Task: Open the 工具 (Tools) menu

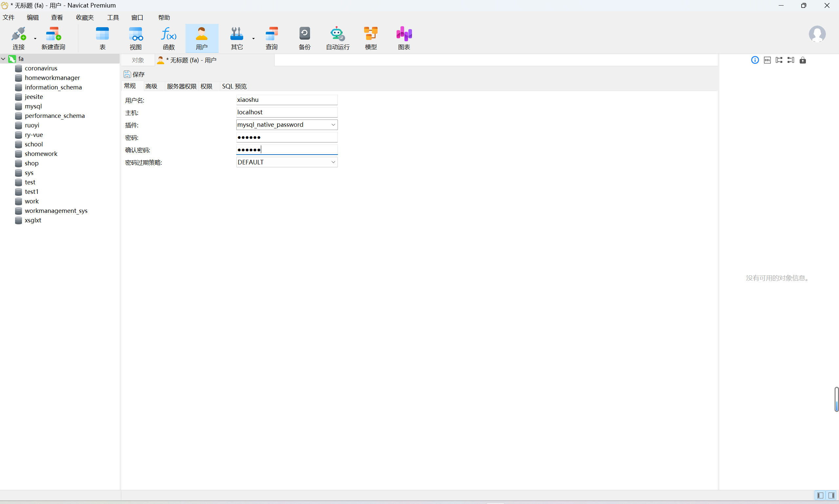Action: (x=113, y=17)
